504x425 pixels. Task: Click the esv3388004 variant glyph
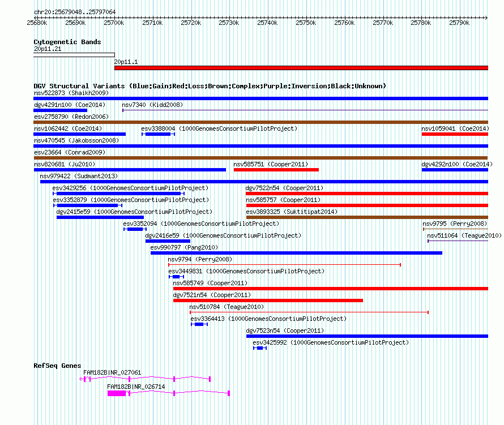158,134
